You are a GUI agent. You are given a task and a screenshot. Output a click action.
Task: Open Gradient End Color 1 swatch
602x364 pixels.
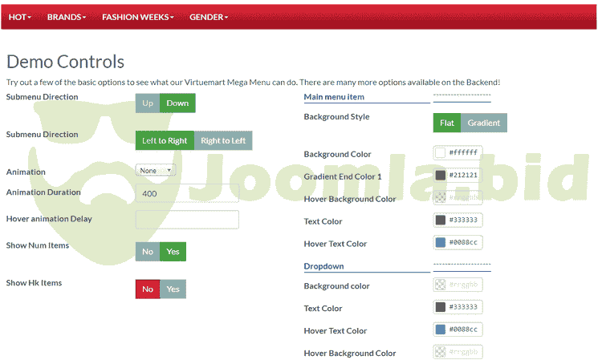pos(440,175)
